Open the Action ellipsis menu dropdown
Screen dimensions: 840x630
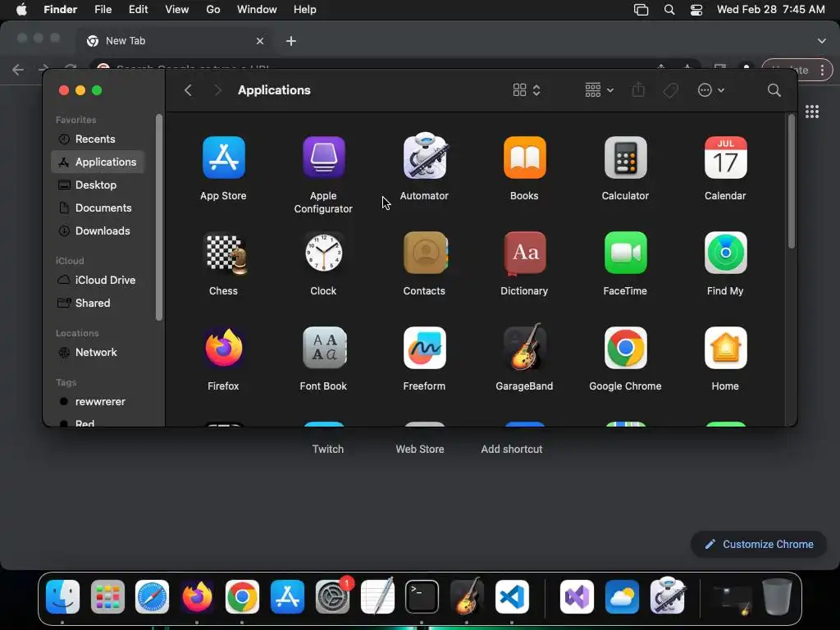(711, 90)
